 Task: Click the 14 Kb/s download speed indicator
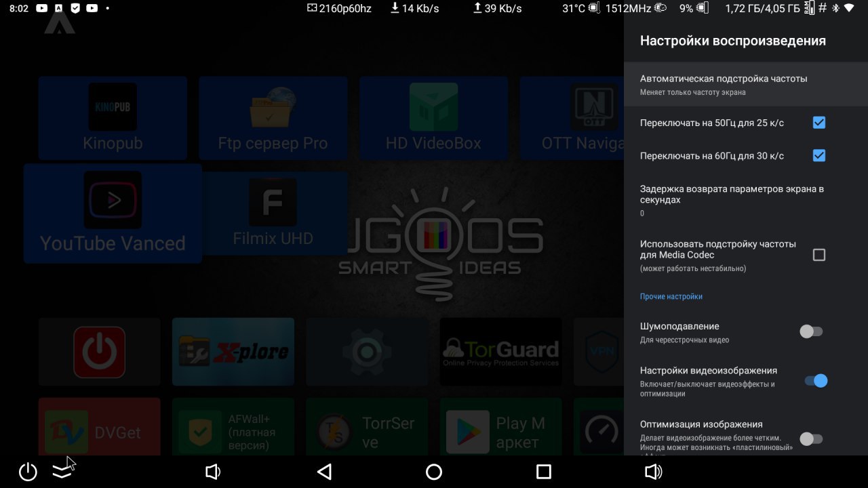(414, 8)
